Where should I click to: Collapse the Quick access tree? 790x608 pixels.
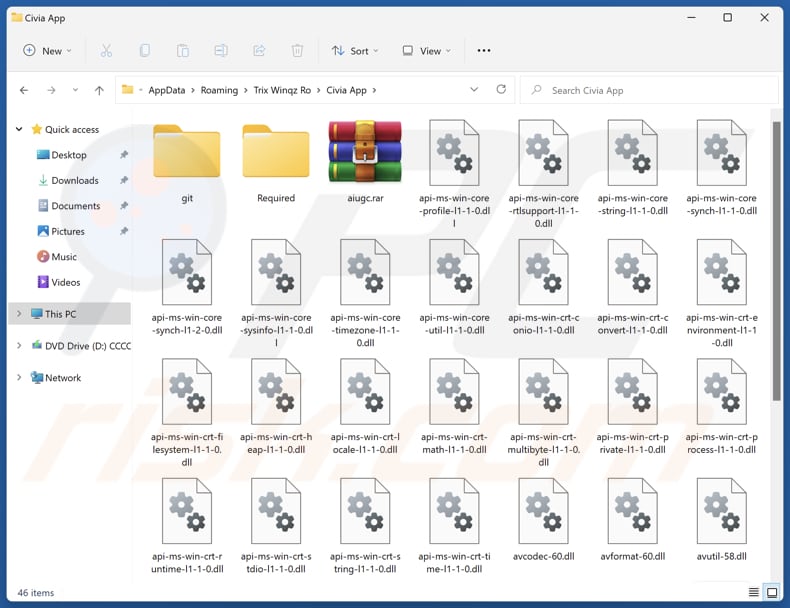coord(19,129)
